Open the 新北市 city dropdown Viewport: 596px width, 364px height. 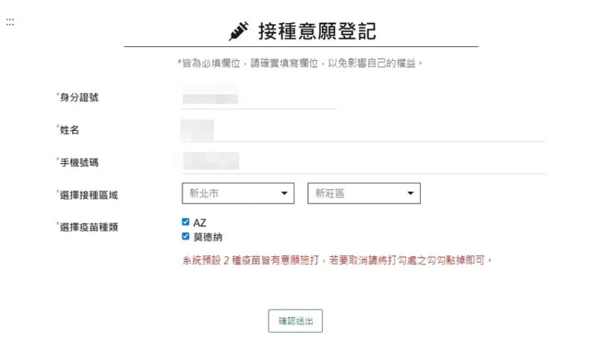(x=238, y=194)
